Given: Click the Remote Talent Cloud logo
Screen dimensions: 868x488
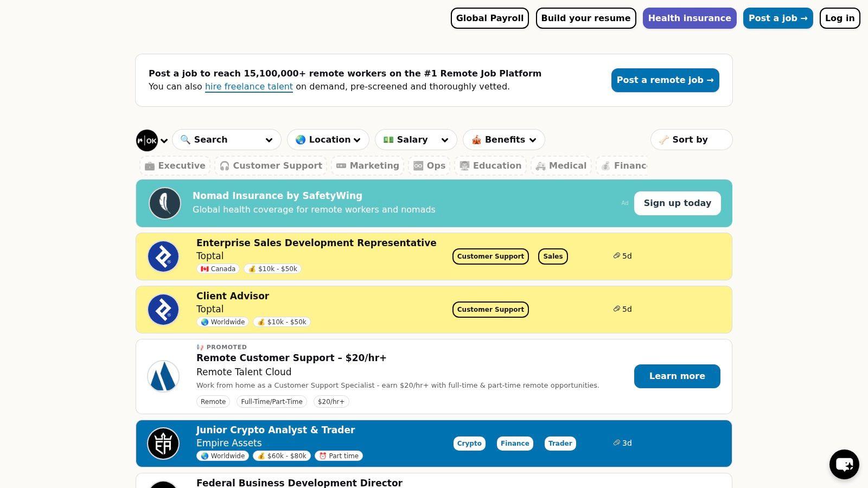Looking at the screenshot, I should click(163, 376).
